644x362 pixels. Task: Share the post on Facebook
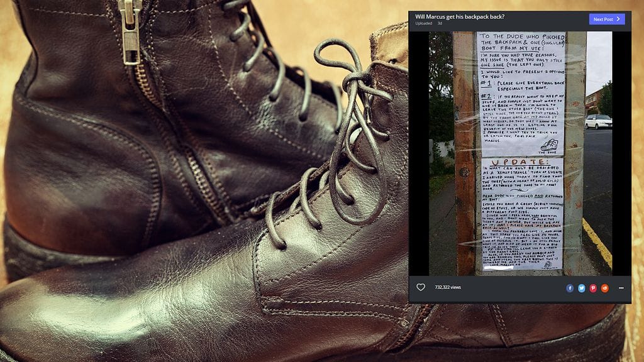pyautogui.click(x=570, y=288)
